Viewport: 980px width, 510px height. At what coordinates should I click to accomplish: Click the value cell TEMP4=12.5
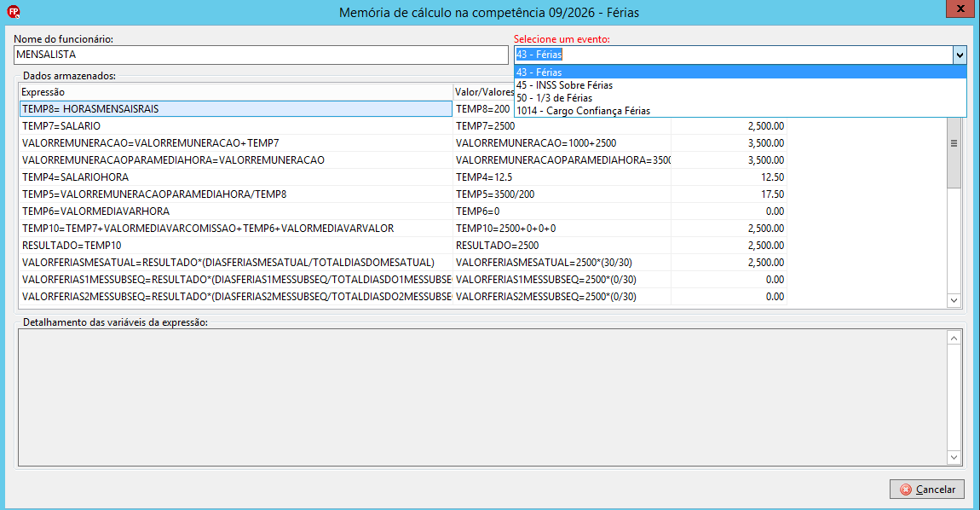click(562, 177)
